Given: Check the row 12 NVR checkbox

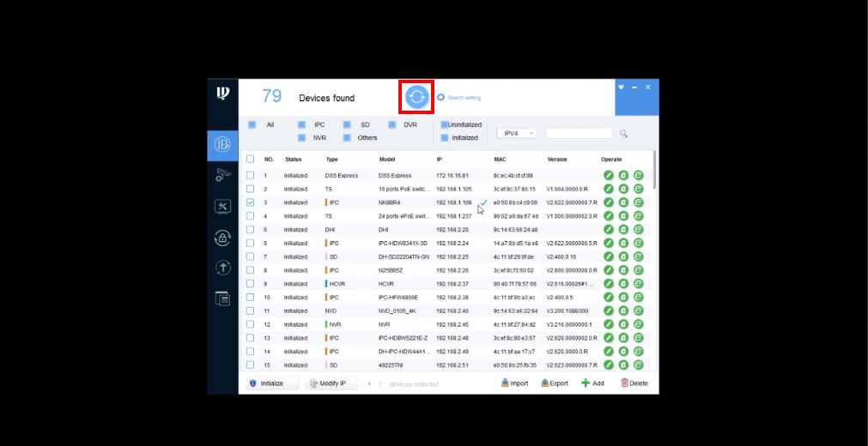Looking at the screenshot, I should pos(250,324).
